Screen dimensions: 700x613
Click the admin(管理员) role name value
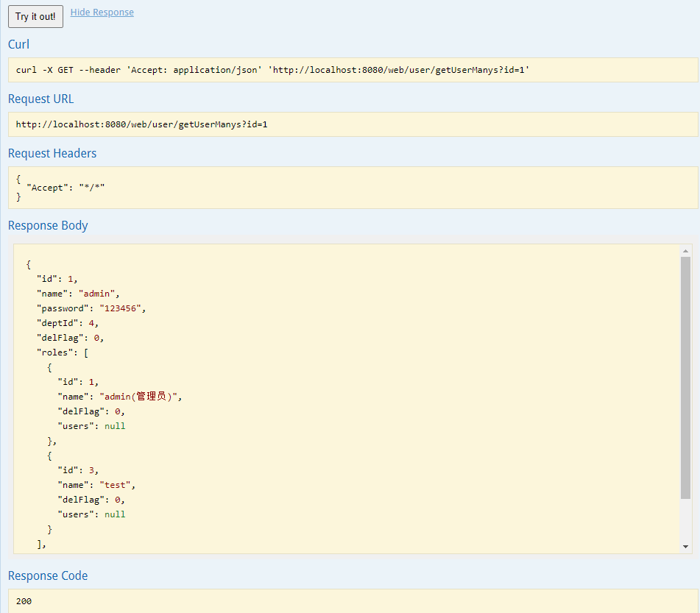pos(139,397)
